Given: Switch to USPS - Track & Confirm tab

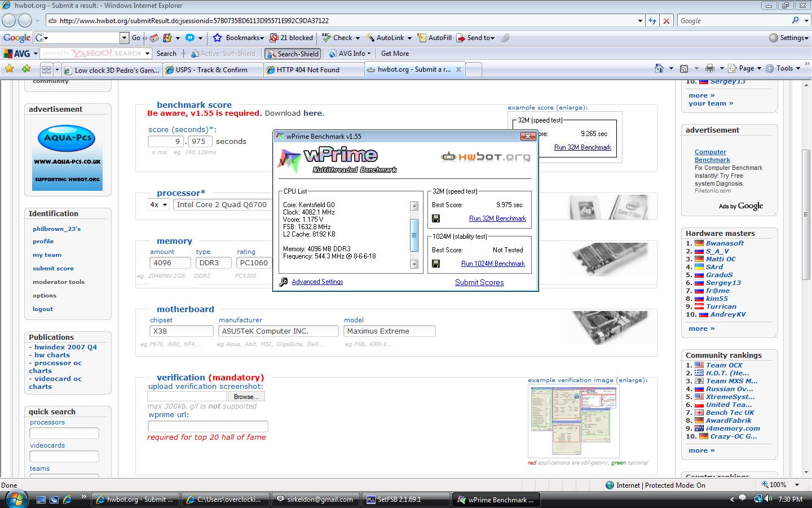Looking at the screenshot, I should coord(213,70).
